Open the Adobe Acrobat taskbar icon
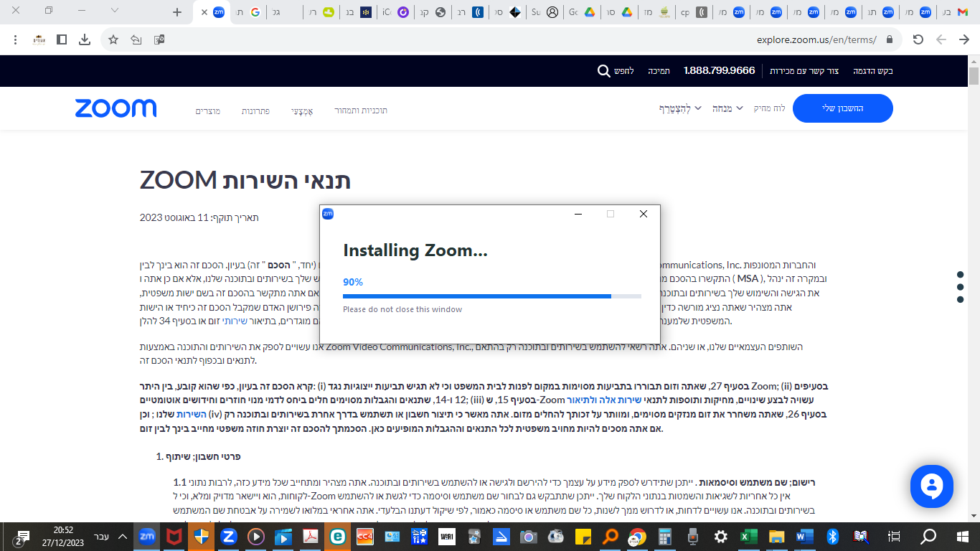The image size is (980, 551). (x=311, y=537)
